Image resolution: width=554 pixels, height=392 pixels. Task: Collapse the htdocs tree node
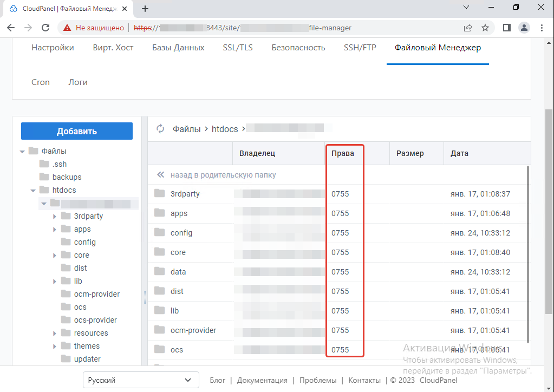pyautogui.click(x=33, y=190)
